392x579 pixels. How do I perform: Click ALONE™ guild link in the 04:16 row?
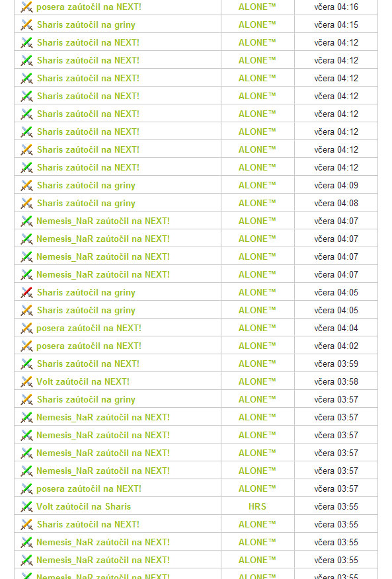(257, 7)
